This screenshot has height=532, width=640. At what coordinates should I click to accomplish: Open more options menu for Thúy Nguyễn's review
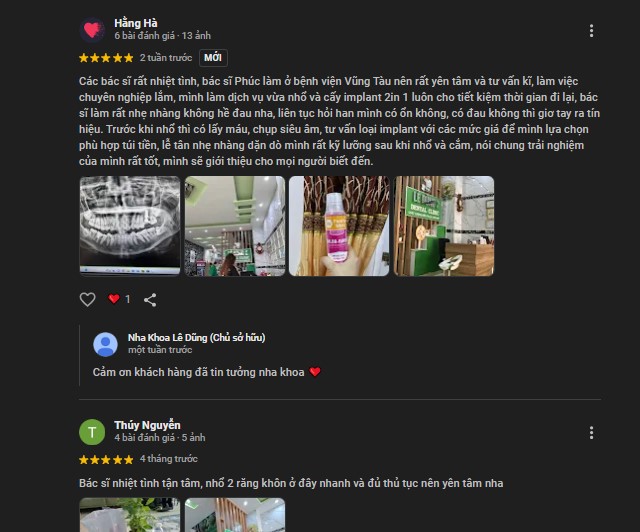coord(591,433)
